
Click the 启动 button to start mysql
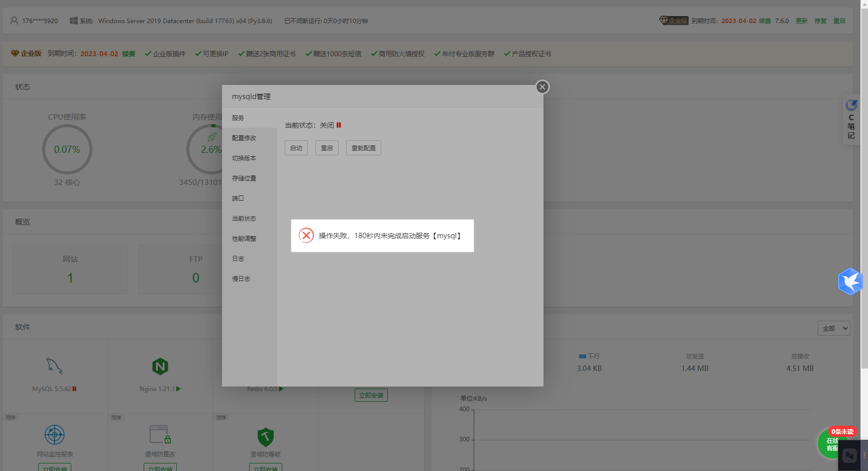(x=296, y=148)
